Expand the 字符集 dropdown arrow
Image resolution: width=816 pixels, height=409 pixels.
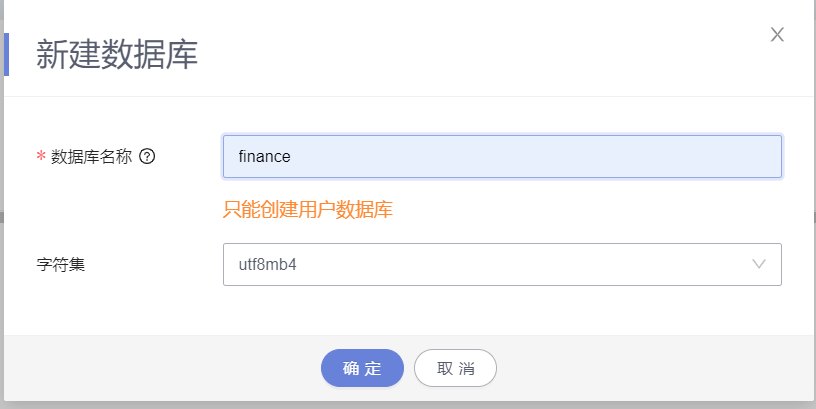pos(759,264)
